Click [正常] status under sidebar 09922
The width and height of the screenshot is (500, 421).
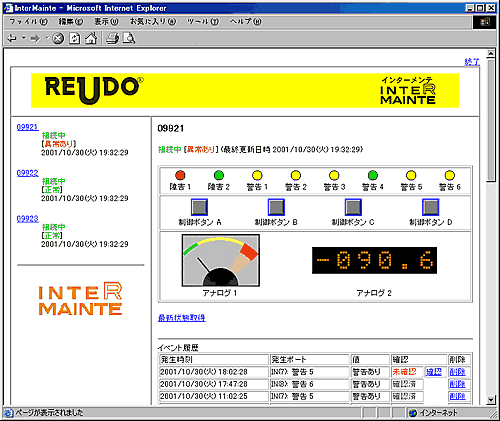click(x=52, y=190)
